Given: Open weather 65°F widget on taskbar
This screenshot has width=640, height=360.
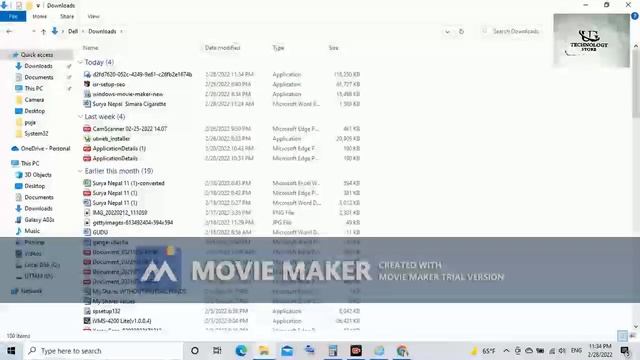Looking at the screenshot, I should [483, 351].
